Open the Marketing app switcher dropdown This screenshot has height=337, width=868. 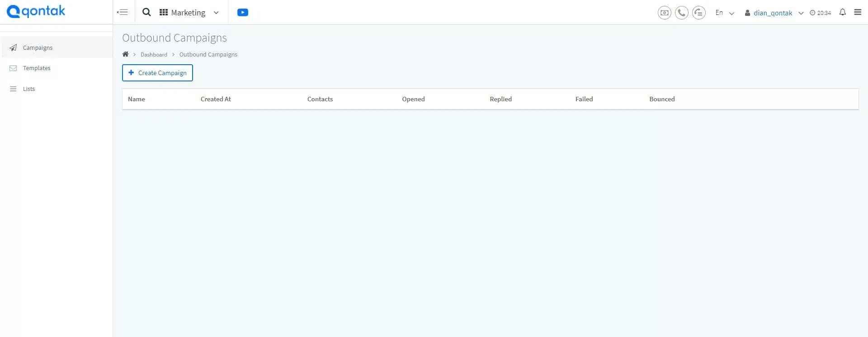click(189, 13)
